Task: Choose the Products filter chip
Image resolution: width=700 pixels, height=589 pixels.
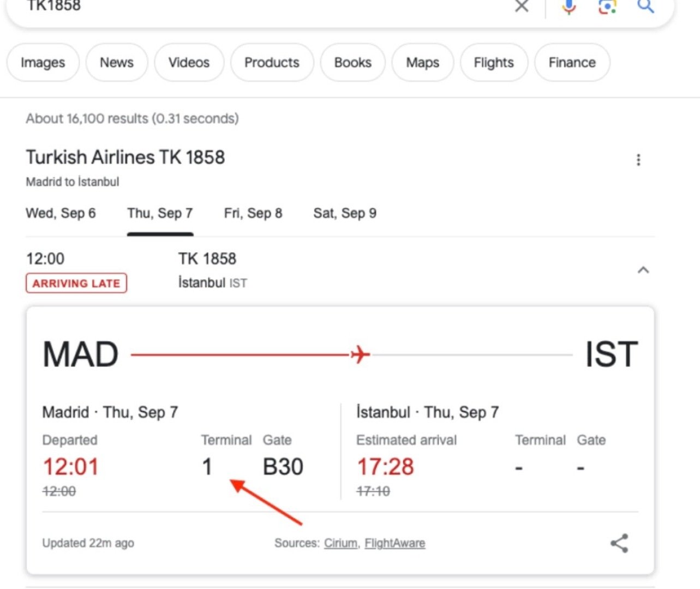Action: coord(272,63)
